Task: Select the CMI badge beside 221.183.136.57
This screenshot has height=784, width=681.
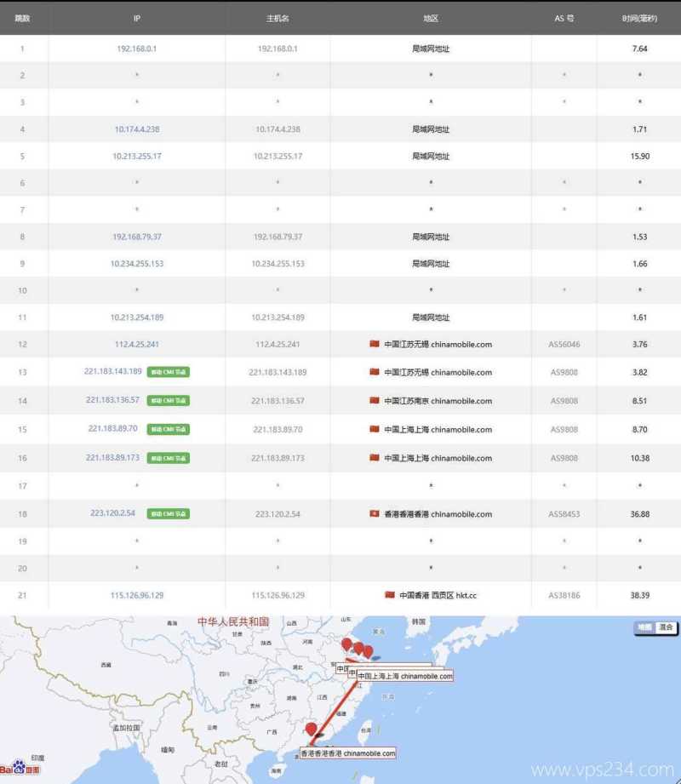Action: 167,401
